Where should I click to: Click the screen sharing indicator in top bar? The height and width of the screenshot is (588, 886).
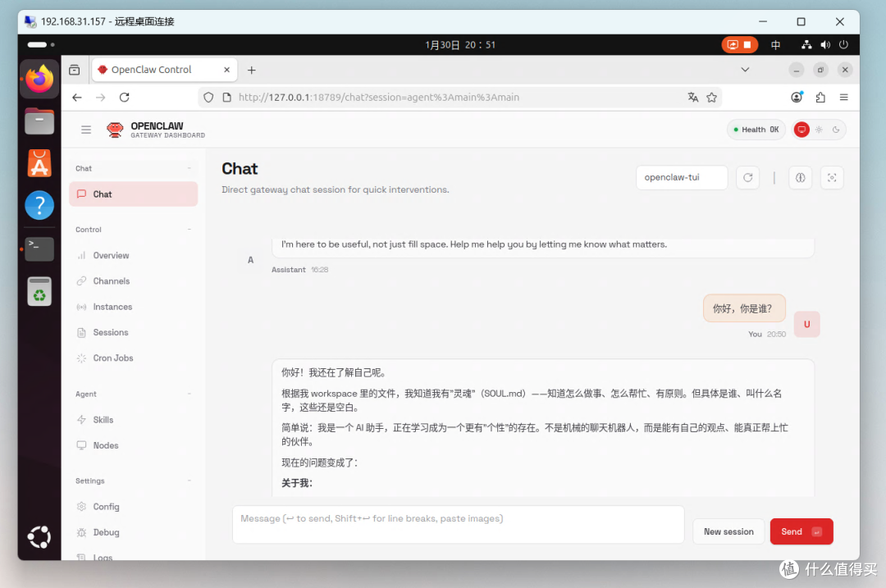pos(739,44)
